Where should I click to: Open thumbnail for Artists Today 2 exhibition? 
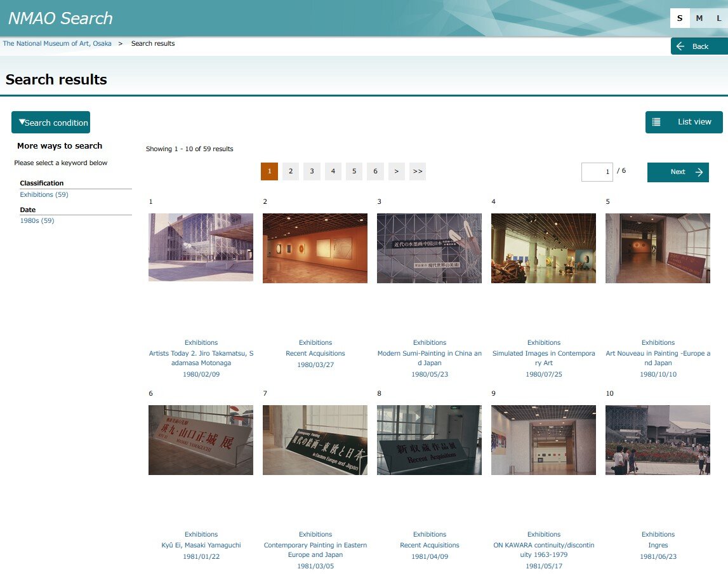[x=201, y=247]
